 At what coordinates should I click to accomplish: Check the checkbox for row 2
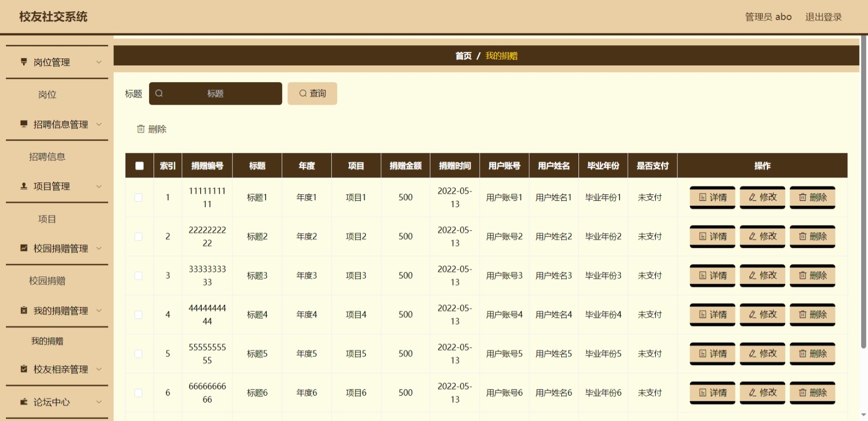[x=138, y=237]
